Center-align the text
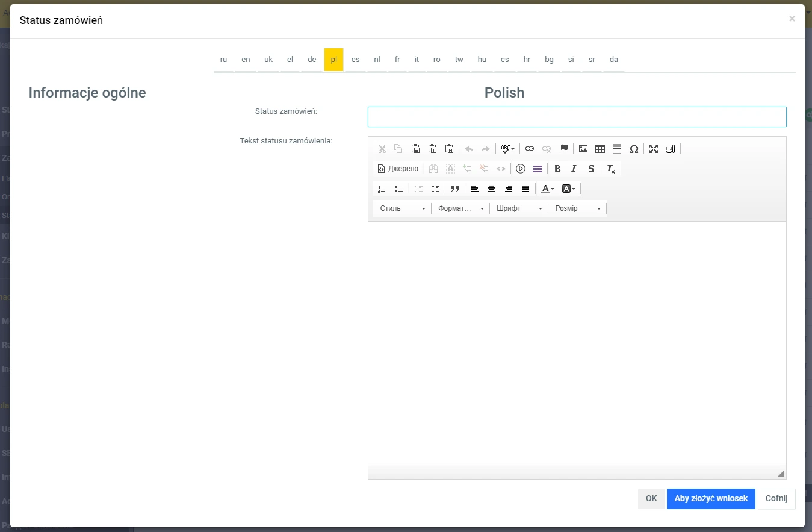 tap(492, 189)
